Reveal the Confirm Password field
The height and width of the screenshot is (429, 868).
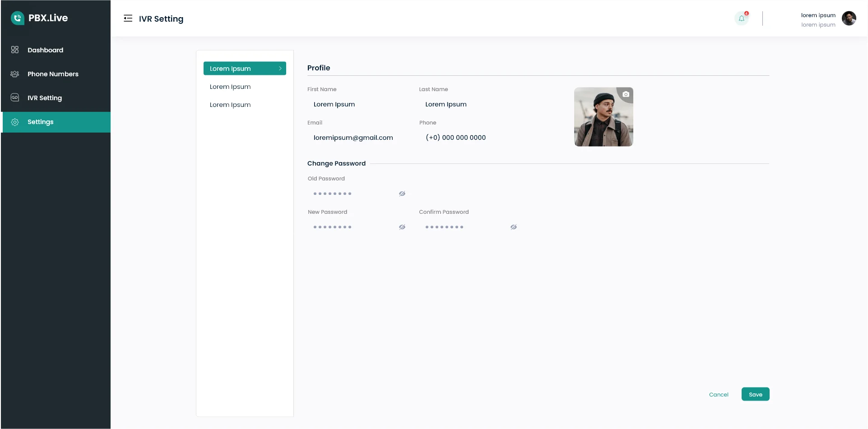(513, 227)
